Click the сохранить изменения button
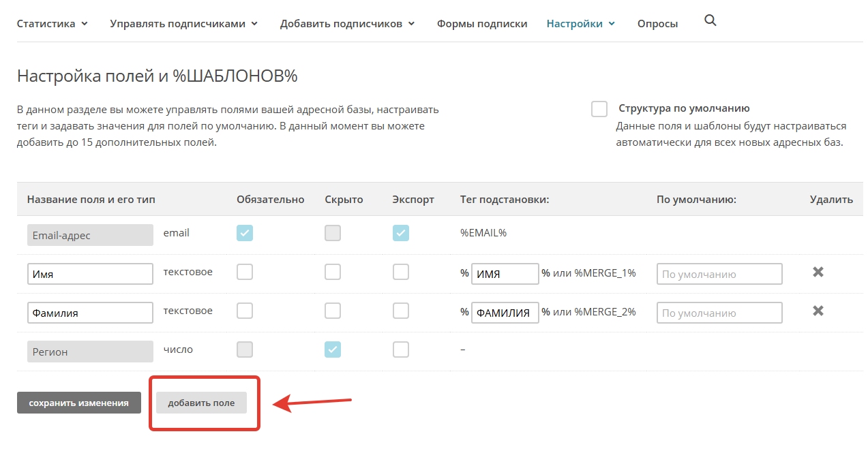The height and width of the screenshot is (451, 868). coord(79,403)
